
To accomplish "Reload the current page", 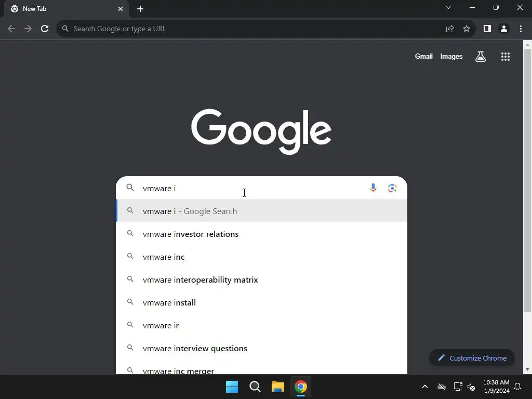I will [x=45, y=29].
